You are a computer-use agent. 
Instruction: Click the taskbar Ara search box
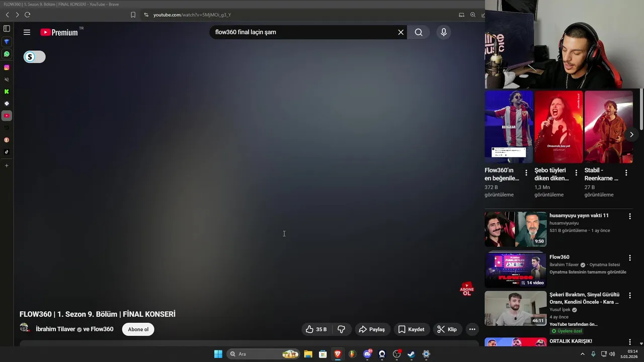263,354
